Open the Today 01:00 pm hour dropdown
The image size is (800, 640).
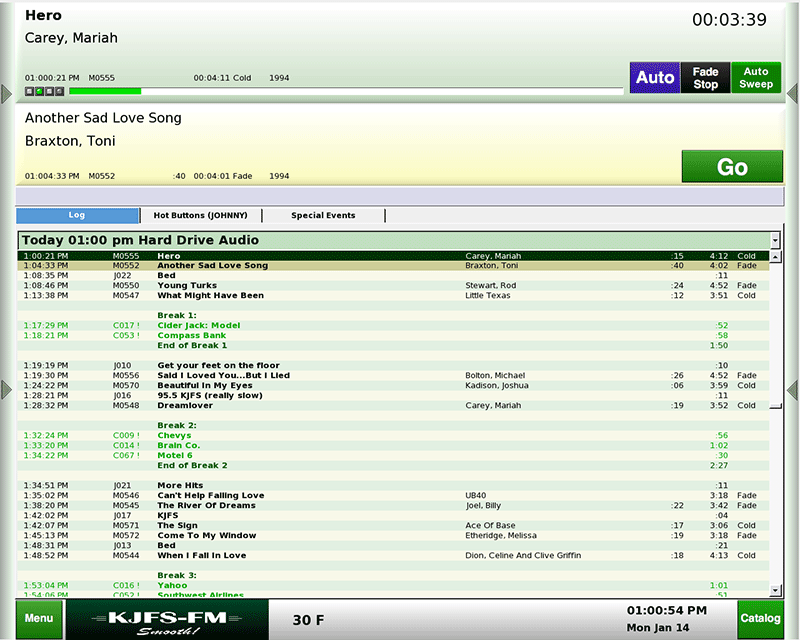click(x=775, y=241)
